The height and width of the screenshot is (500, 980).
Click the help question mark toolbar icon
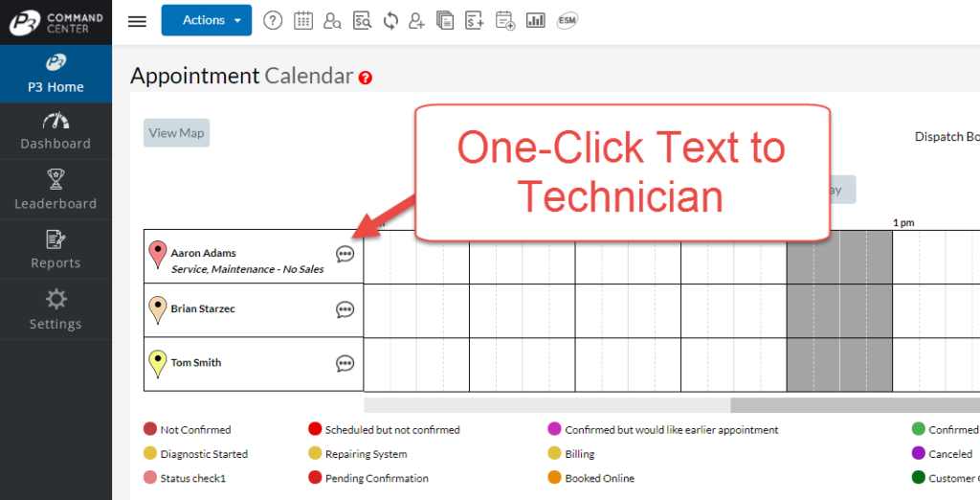(x=273, y=21)
